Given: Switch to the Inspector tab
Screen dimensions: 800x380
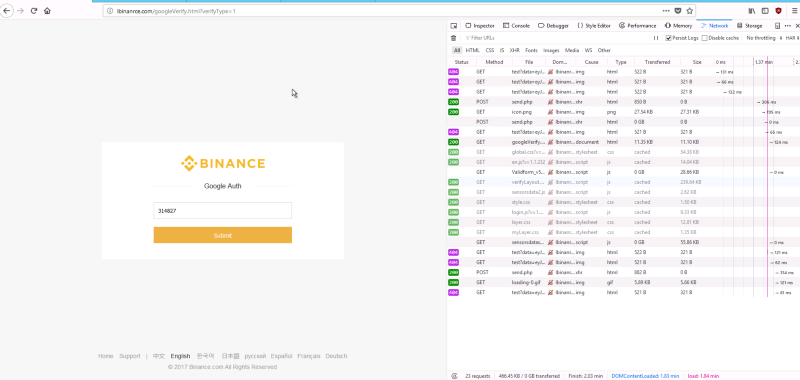Looking at the screenshot, I should click(x=480, y=26).
